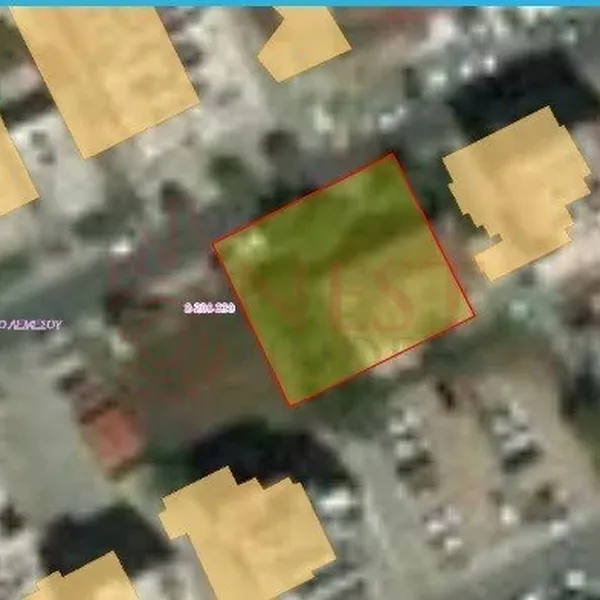This screenshot has height=600, width=600.
Task: Click the left corner of the red parcel outline
Action: coord(214,245)
